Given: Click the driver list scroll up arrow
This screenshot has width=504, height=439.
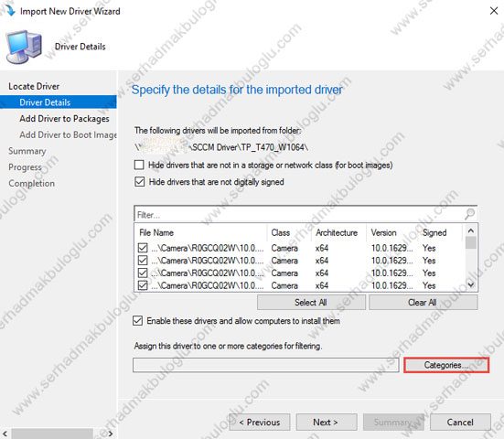Looking at the screenshot, I should pos(471,230).
